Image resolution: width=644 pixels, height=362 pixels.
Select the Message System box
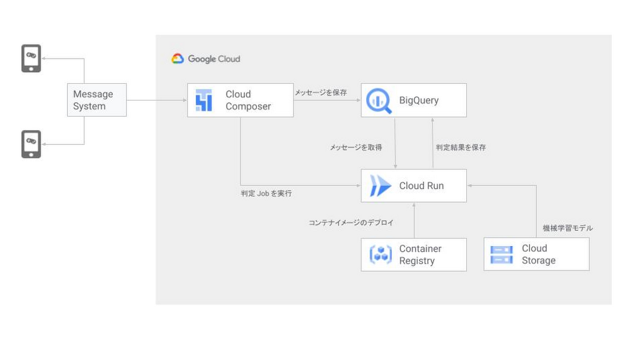[x=97, y=100]
